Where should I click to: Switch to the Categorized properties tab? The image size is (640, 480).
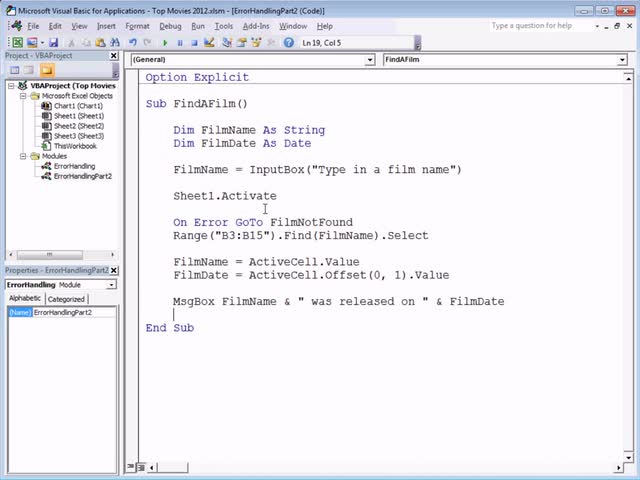click(x=66, y=299)
